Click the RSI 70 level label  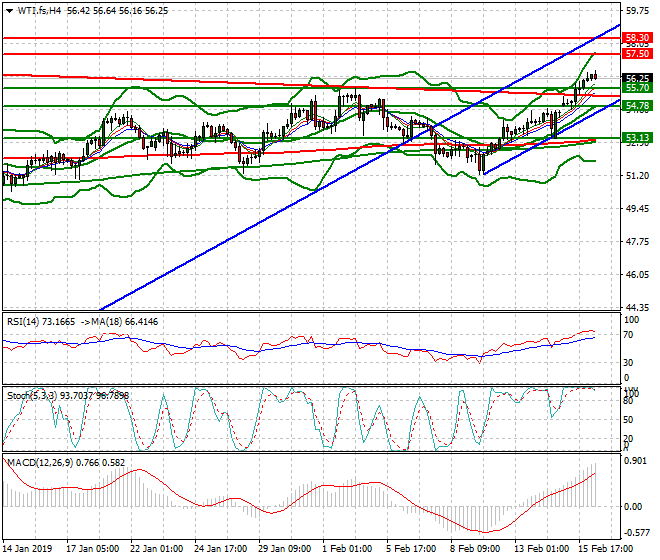click(x=628, y=335)
